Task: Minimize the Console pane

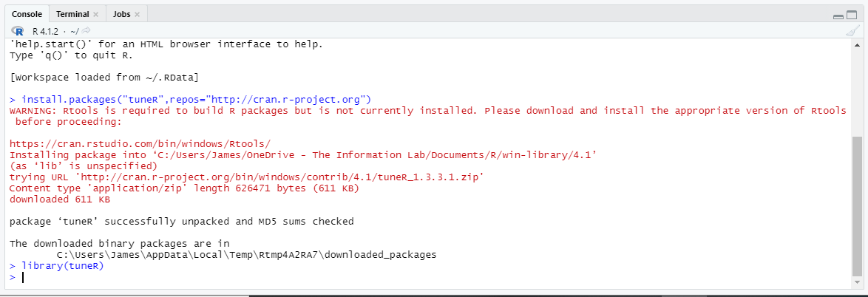Action: pos(838,16)
